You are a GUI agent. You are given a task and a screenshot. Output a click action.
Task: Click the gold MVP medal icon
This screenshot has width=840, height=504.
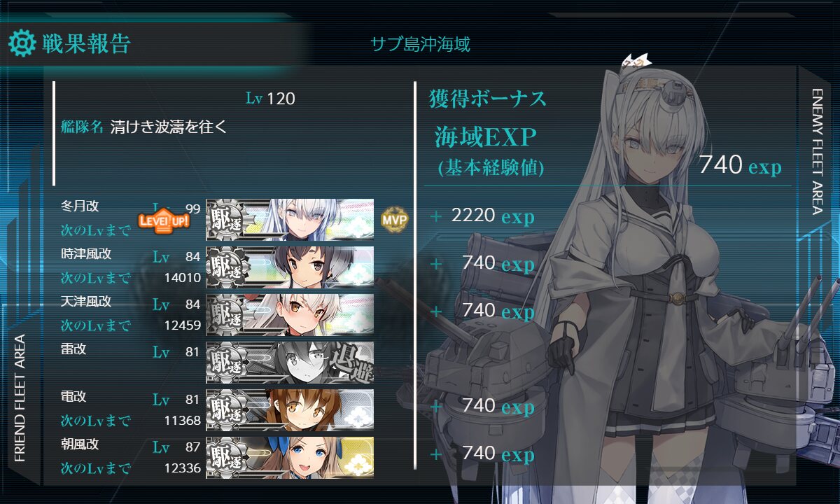[x=393, y=219]
